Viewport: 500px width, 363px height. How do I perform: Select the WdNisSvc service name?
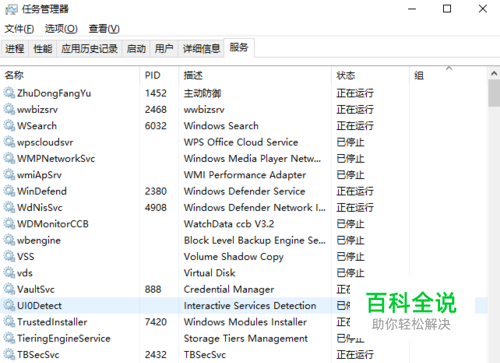point(40,207)
